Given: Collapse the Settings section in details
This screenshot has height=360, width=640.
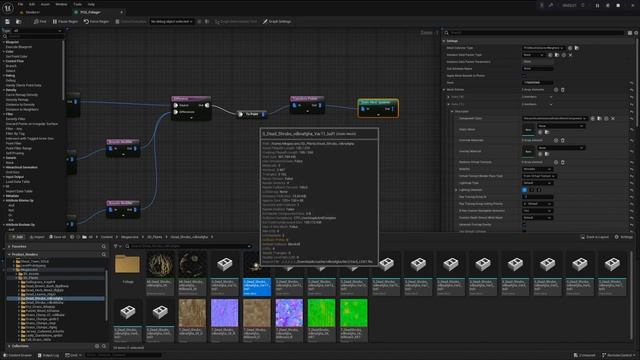Looking at the screenshot, I should pyautogui.click(x=444, y=41).
